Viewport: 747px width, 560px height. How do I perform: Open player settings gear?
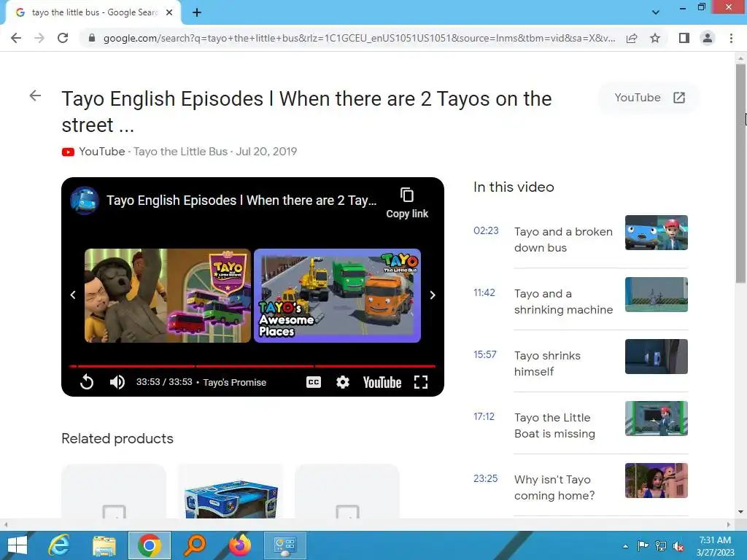click(343, 382)
